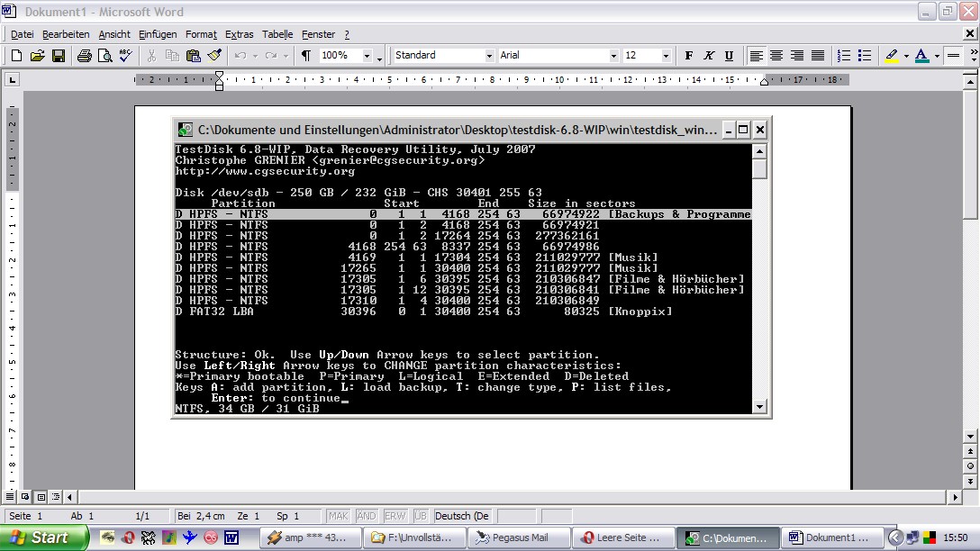
Task: Open print preview in the toolbar
Action: [105, 56]
